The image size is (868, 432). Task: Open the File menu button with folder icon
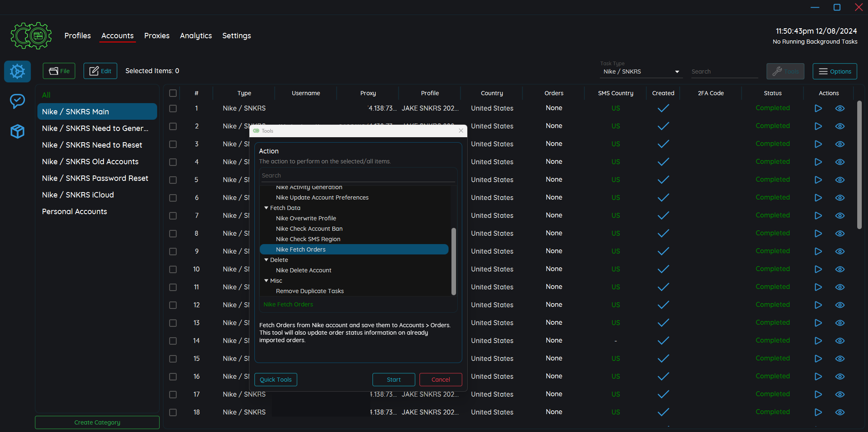pos(59,71)
